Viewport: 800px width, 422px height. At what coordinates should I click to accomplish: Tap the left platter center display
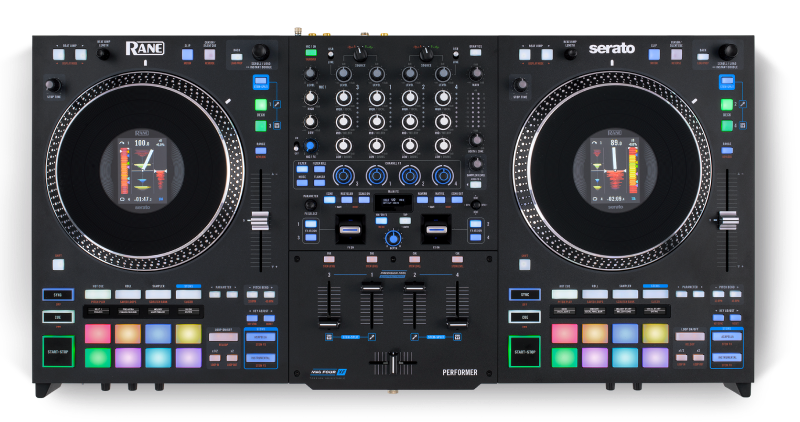point(142,170)
